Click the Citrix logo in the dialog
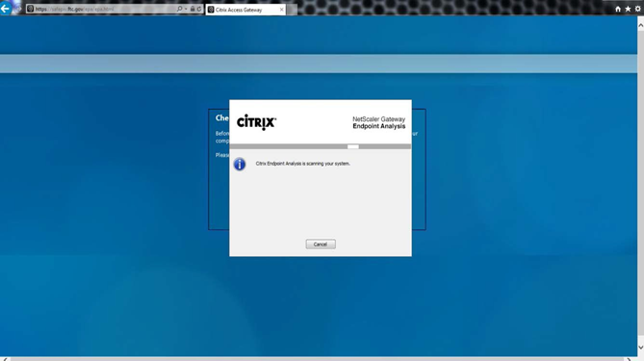Screen dimensions: 644x361 (256, 122)
